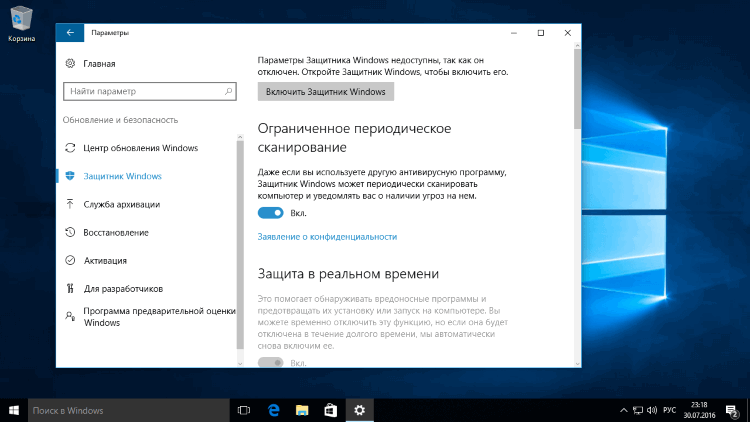Click the sidebar vertical scrollbar thumb
The image size is (750, 422).
[240, 244]
